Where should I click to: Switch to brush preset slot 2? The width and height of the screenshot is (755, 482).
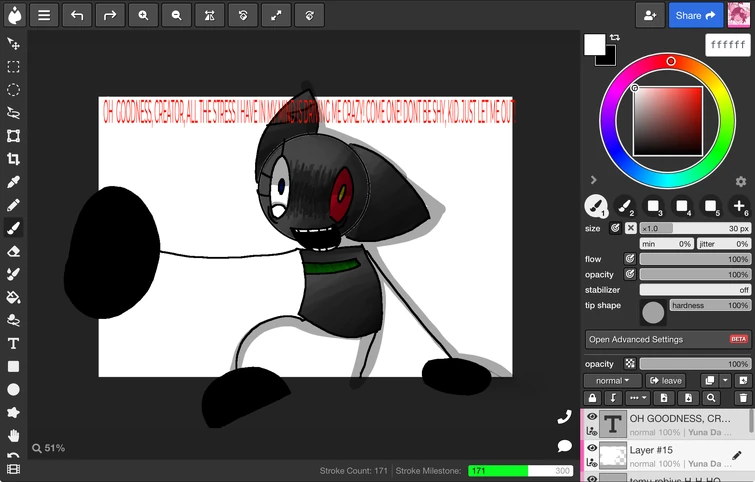click(x=623, y=207)
